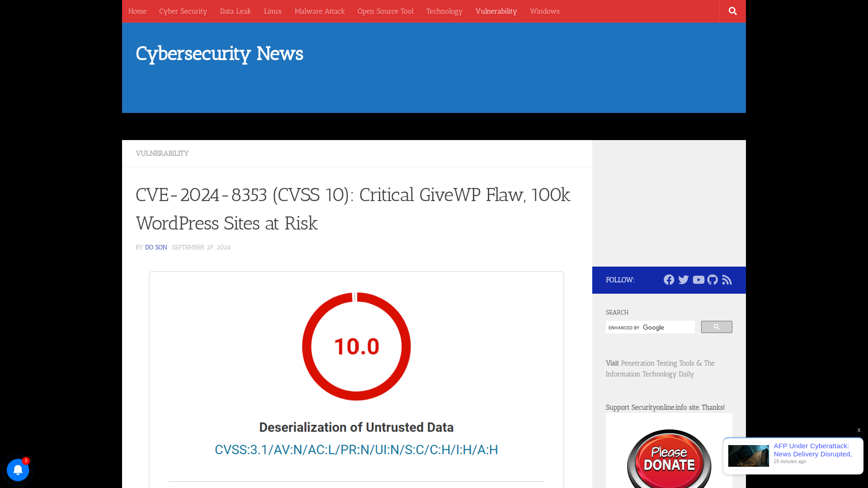Click the search magnifier icon top-right
868x488 pixels.
tap(733, 11)
